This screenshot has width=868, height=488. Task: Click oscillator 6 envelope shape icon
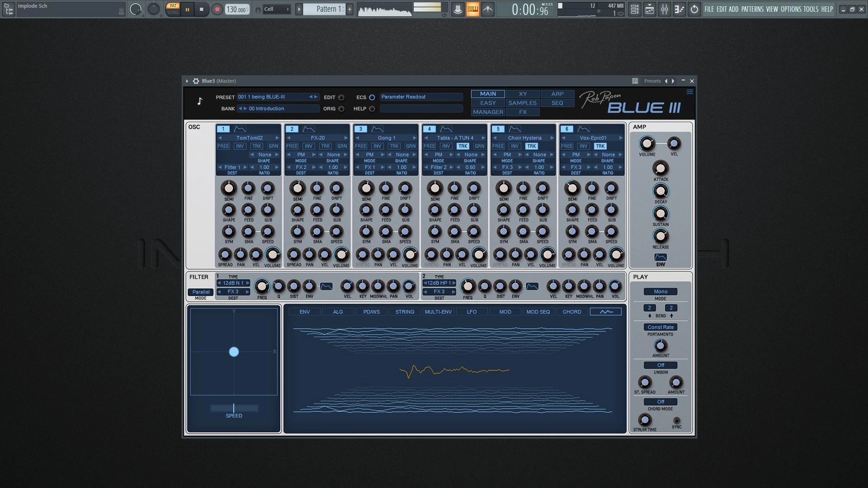point(584,129)
